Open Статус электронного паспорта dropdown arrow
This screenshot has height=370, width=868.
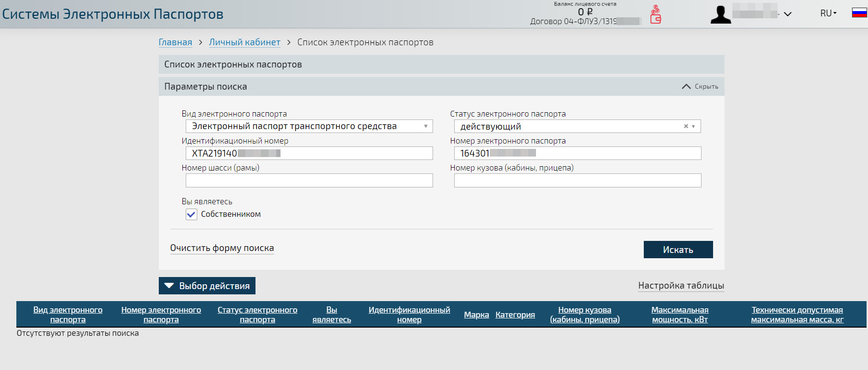693,126
